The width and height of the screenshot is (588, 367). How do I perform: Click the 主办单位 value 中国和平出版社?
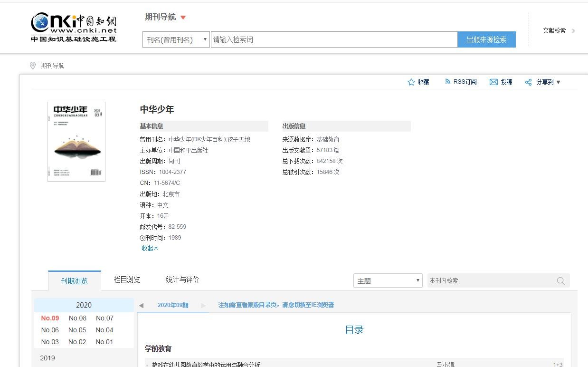(189, 150)
